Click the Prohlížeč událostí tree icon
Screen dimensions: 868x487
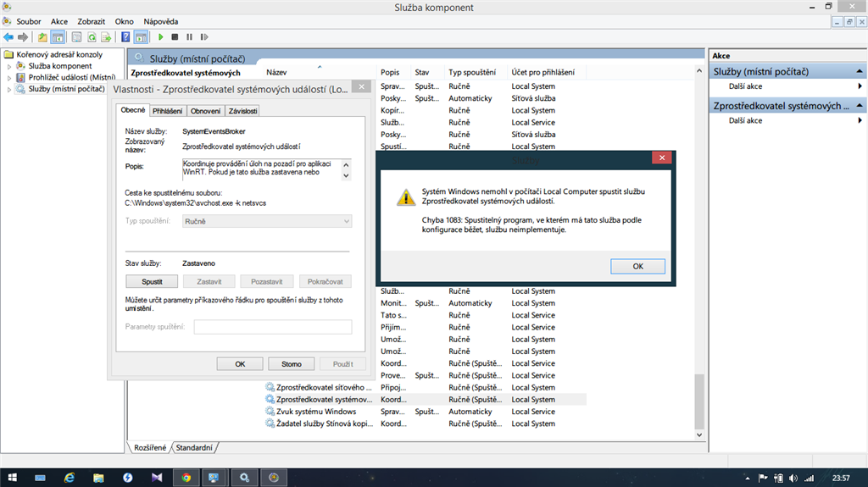(x=20, y=77)
